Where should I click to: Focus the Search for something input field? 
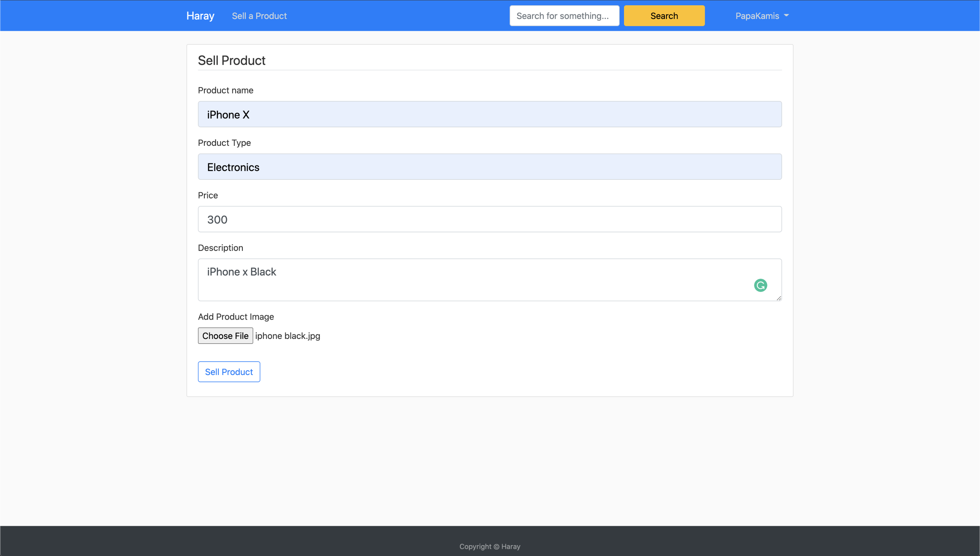[x=564, y=16]
